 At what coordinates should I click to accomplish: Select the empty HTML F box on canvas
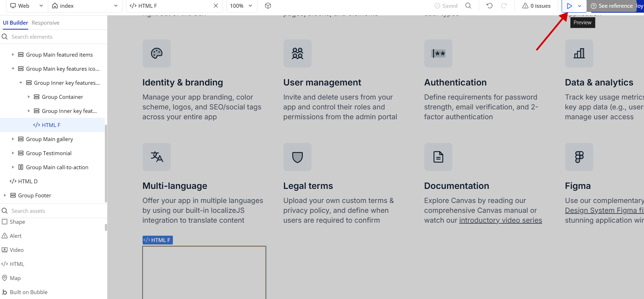[x=204, y=273]
